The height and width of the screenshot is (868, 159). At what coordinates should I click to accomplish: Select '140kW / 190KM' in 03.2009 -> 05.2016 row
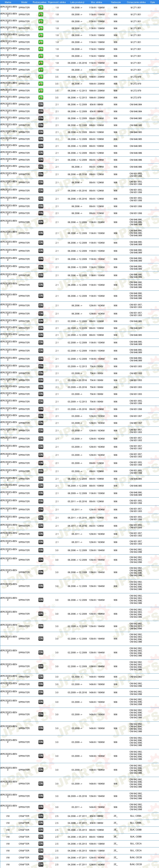[x=96, y=692]
